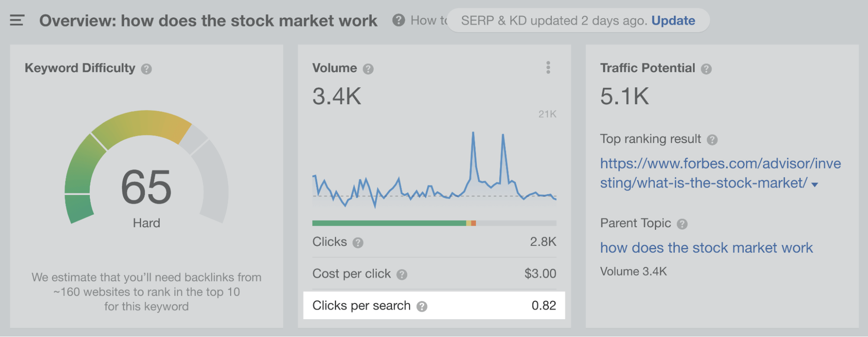Click the Clicks per search help icon

coord(422,306)
